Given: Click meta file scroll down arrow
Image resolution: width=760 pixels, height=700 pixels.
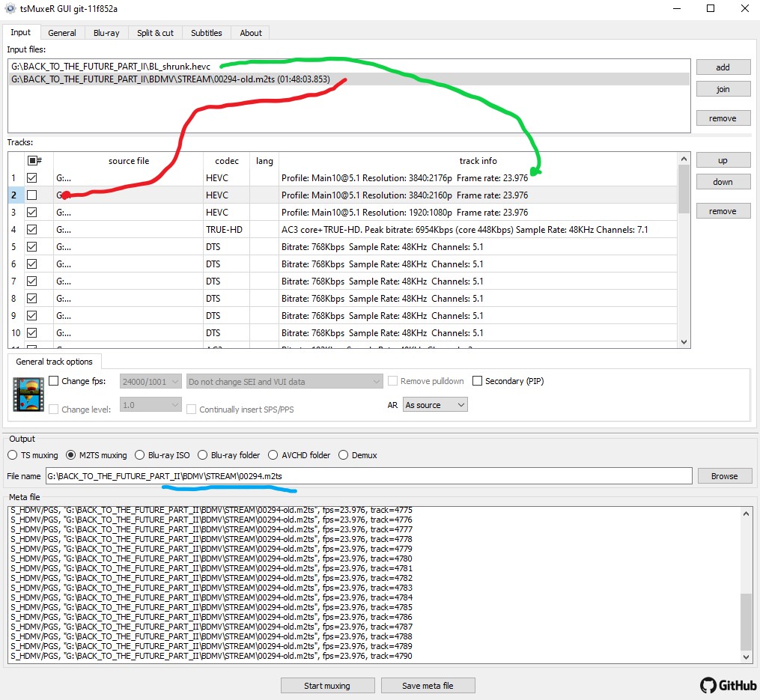Looking at the screenshot, I should coord(746,657).
